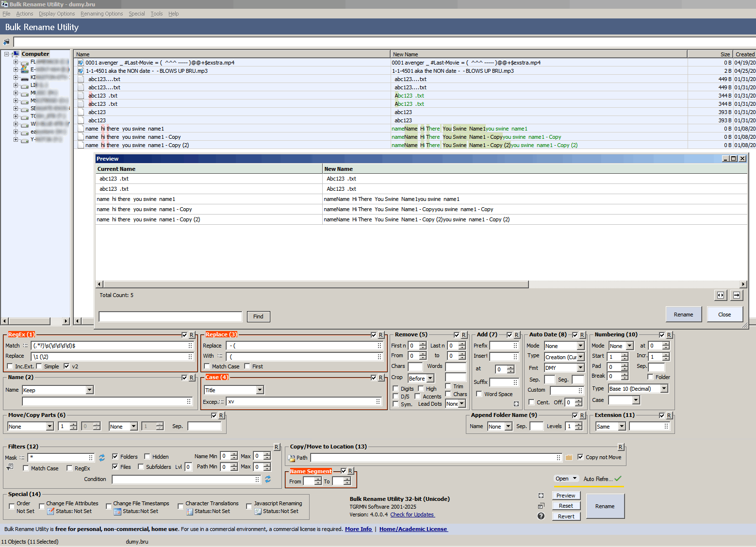Click the green Auto Refresh checkmark
Viewport: 756px width, 547px height.
pos(618,479)
